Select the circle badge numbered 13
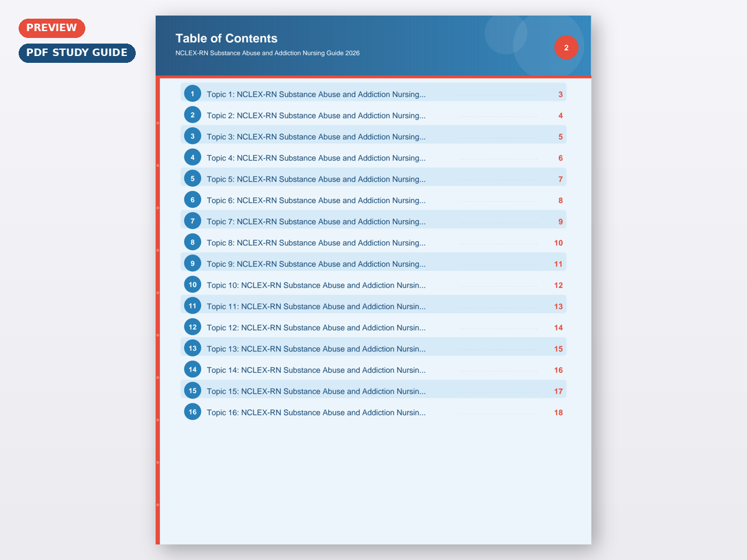 point(192,348)
